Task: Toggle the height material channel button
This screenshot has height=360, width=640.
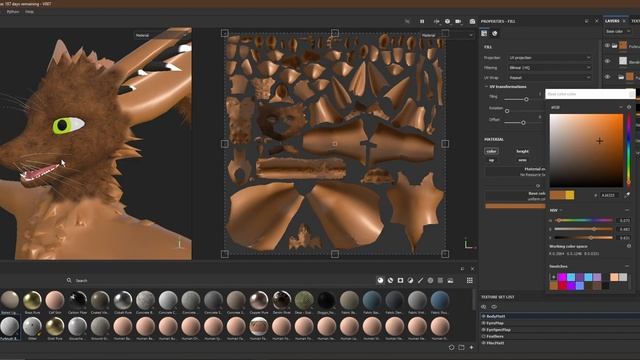Action: pyautogui.click(x=522, y=151)
